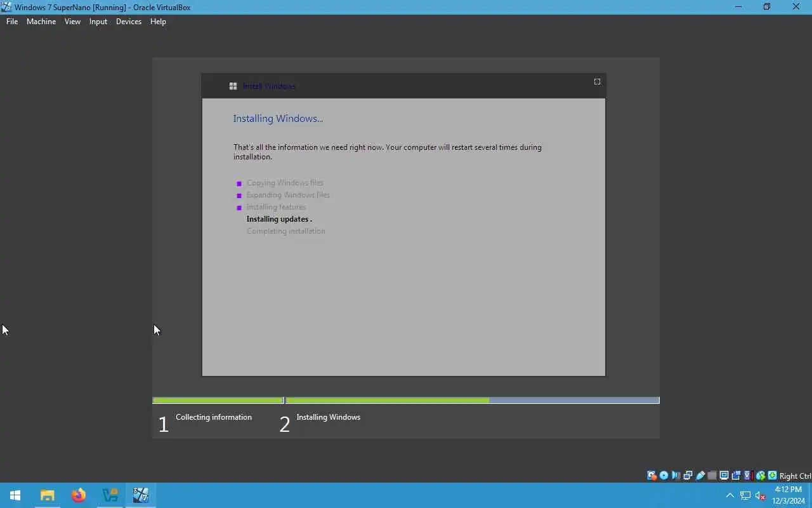Open the Devices menu
812x508 pixels.
click(x=129, y=22)
